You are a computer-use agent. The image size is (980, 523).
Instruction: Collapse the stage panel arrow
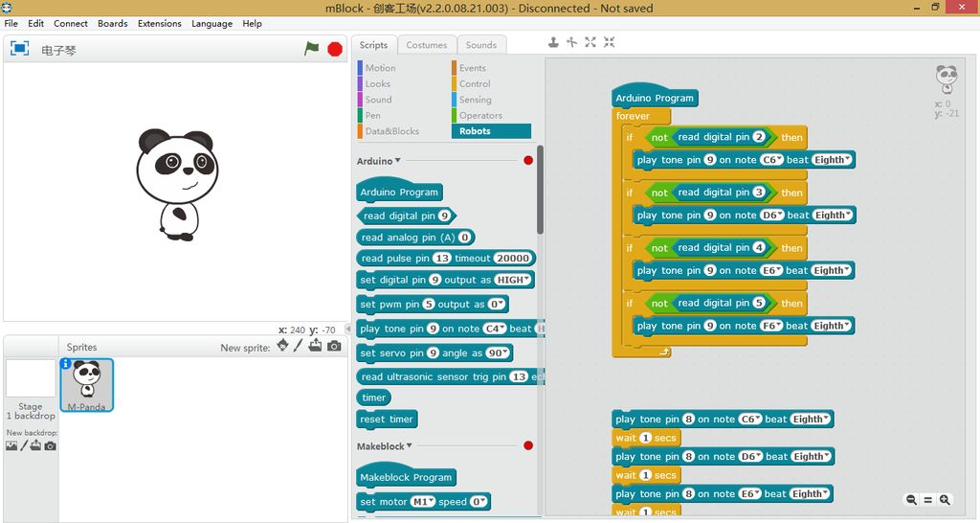(348, 330)
